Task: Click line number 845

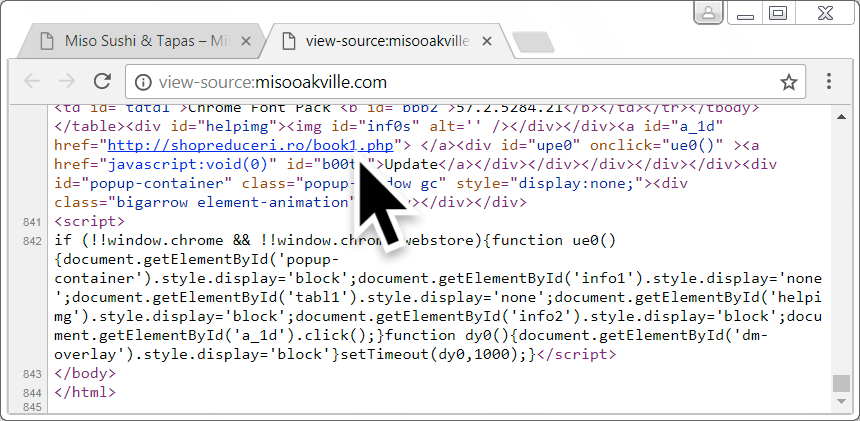Action: point(32,407)
